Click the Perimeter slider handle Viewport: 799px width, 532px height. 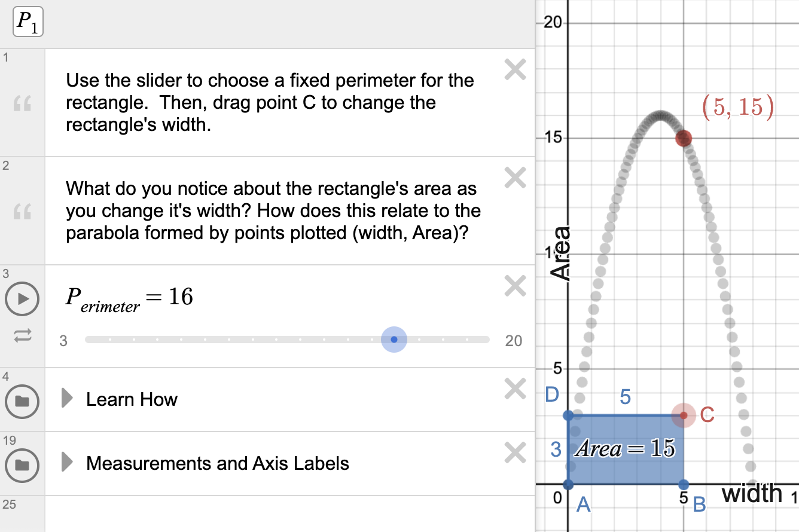click(394, 340)
